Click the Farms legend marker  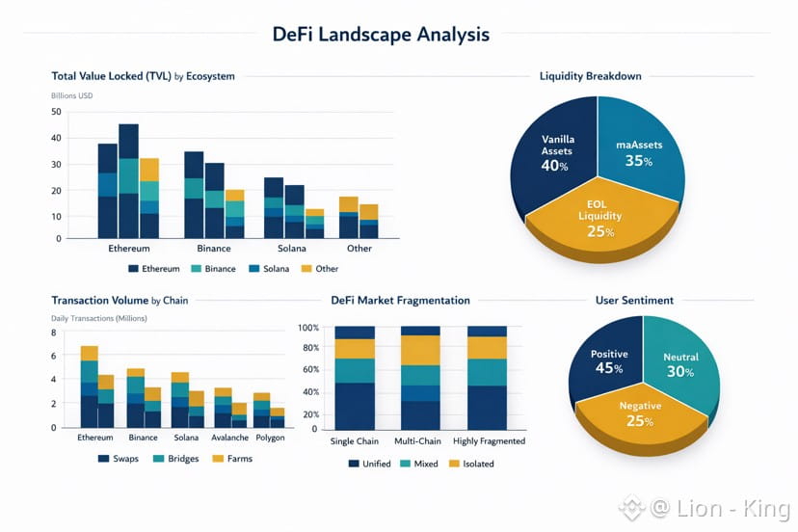(x=218, y=458)
